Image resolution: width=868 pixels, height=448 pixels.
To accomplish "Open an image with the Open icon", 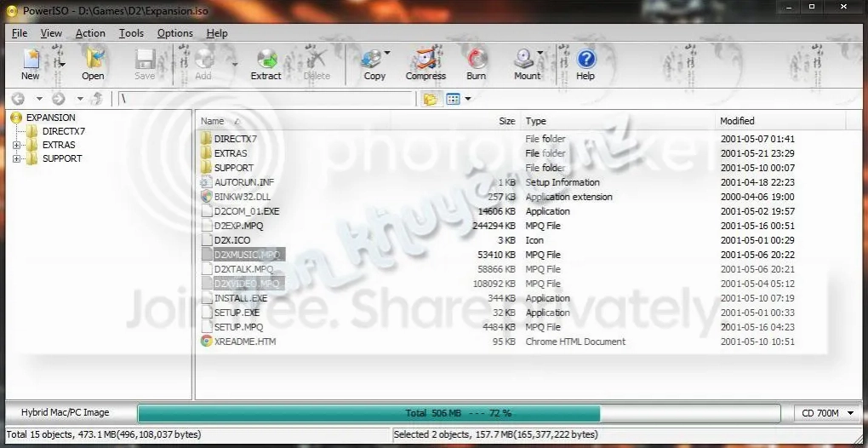I will coord(94,58).
